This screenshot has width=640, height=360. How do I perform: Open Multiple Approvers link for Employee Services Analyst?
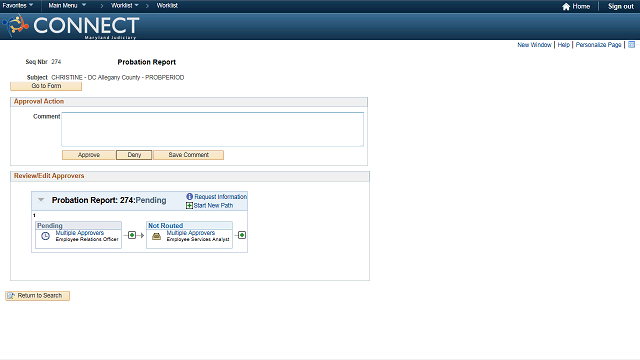[191, 233]
